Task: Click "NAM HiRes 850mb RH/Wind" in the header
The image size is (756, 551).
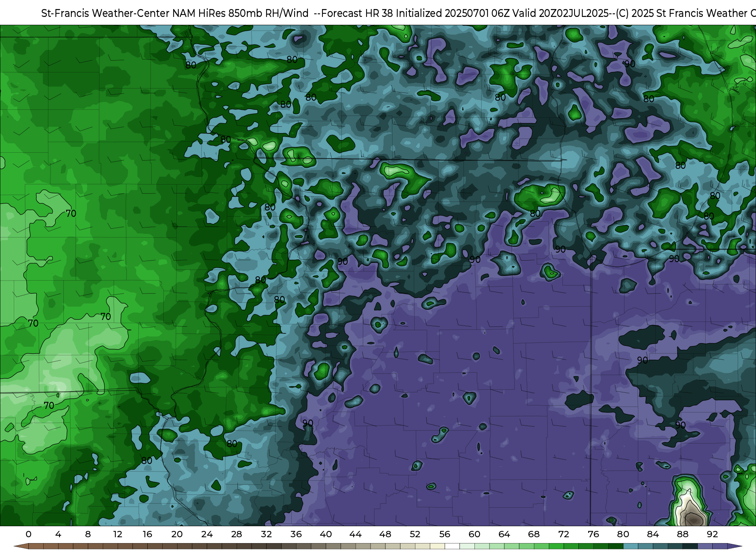Action: [241, 13]
